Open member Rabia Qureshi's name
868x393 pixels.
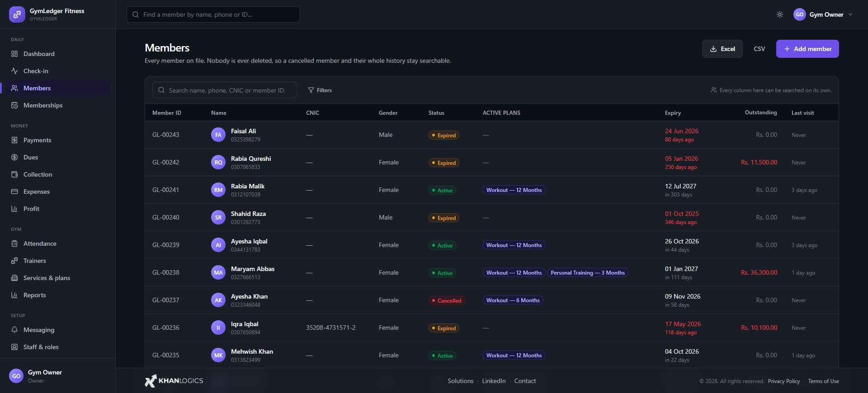(251, 159)
